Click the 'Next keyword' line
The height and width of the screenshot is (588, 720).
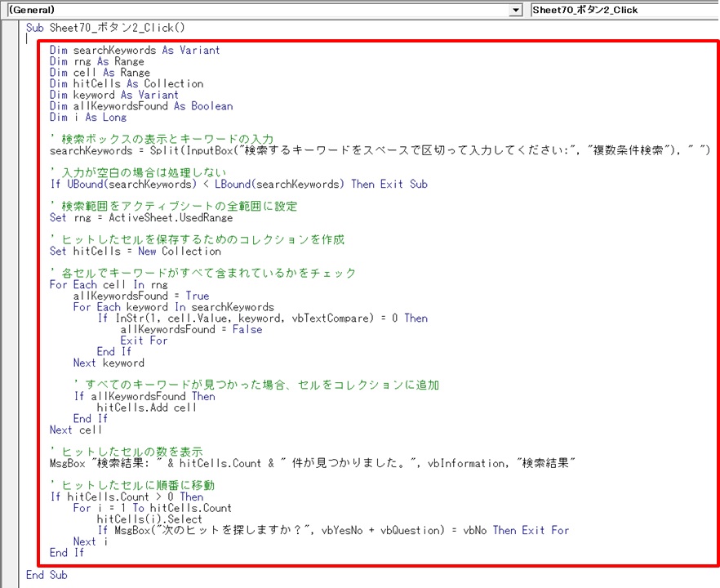pyautogui.click(x=109, y=363)
